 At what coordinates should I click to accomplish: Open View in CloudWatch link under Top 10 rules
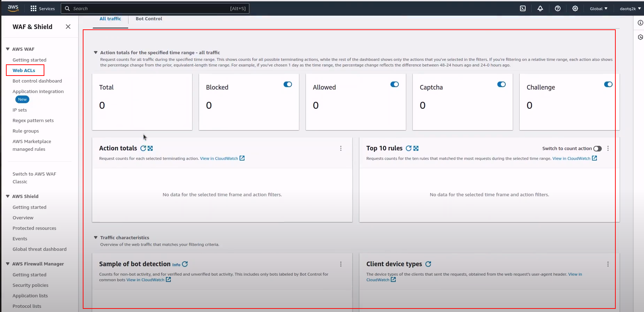pos(571,158)
